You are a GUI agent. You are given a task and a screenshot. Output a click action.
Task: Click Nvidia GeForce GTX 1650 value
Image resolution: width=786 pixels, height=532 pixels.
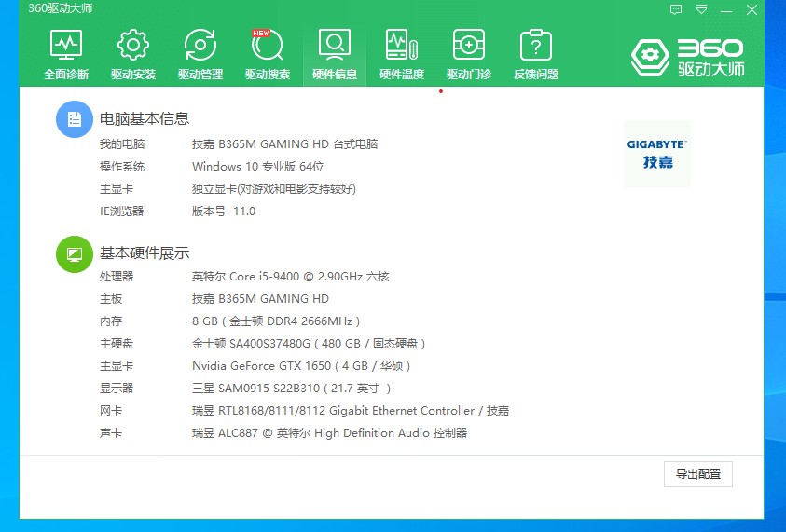point(301,365)
